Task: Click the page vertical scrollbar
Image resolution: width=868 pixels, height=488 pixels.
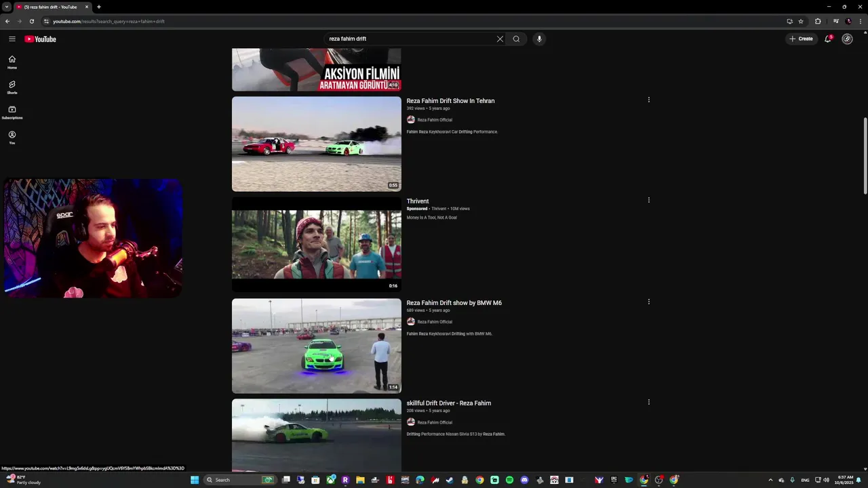Action: tap(865, 156)
